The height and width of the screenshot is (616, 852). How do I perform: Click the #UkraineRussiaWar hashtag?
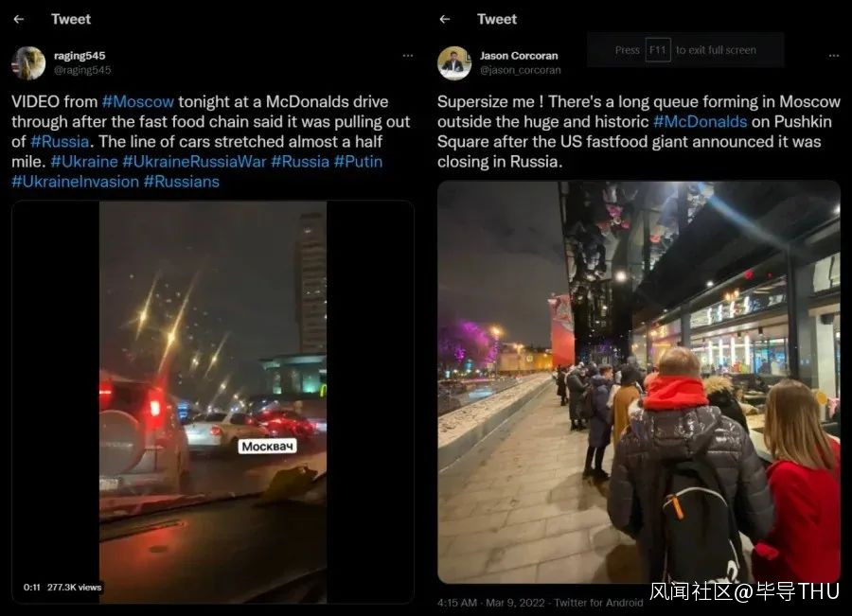(x=194, y=162)
